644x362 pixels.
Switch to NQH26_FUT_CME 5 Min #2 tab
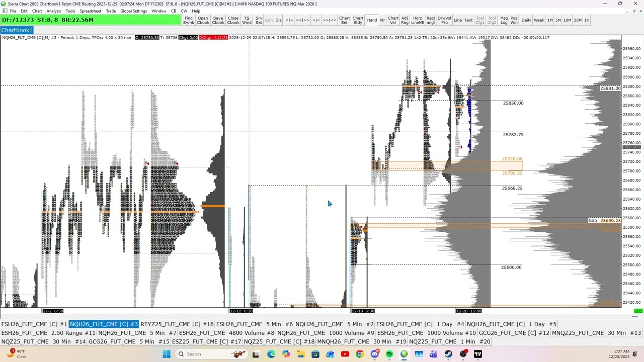click(335, 324)
